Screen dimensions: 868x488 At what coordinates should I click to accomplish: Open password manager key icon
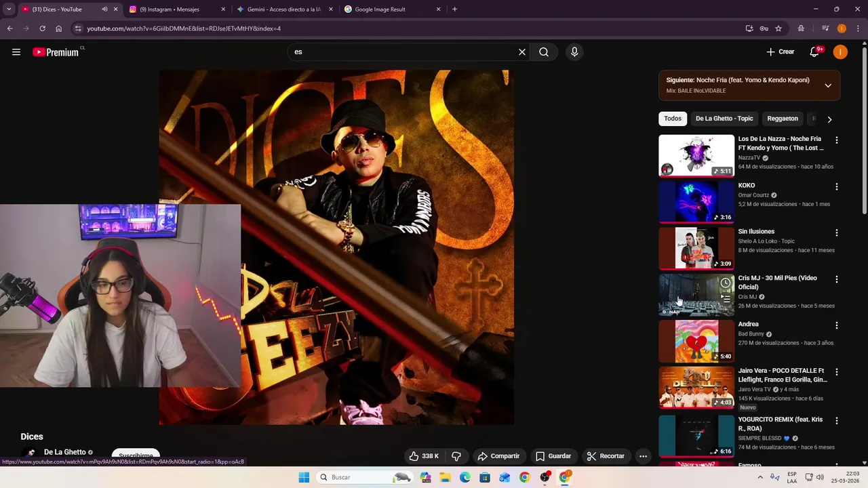(764, 28)
